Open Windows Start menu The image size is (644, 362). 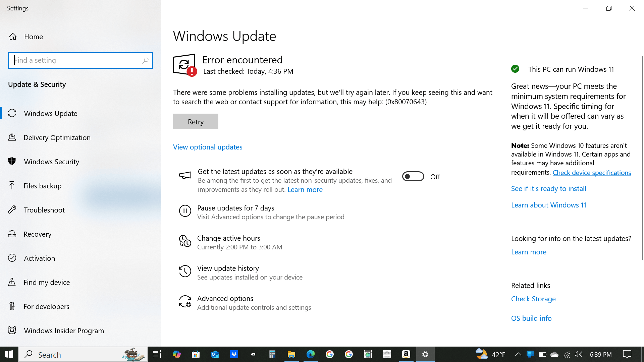9,354
